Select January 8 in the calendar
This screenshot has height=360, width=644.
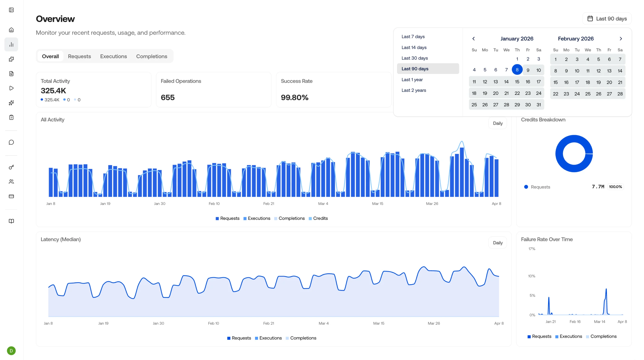pyautogui.click(x=517, y=70)
